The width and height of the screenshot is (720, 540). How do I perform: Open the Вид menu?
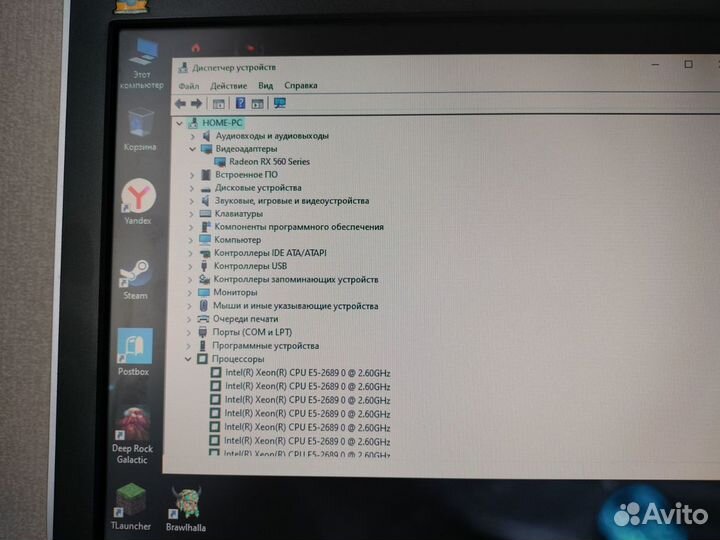pos(265,85)
